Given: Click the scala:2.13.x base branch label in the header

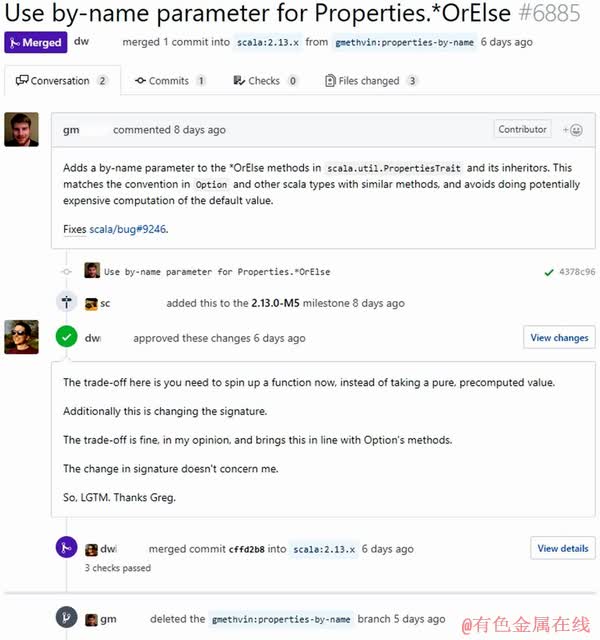Looking at the screenshot, I should click(x=268, y=42).
